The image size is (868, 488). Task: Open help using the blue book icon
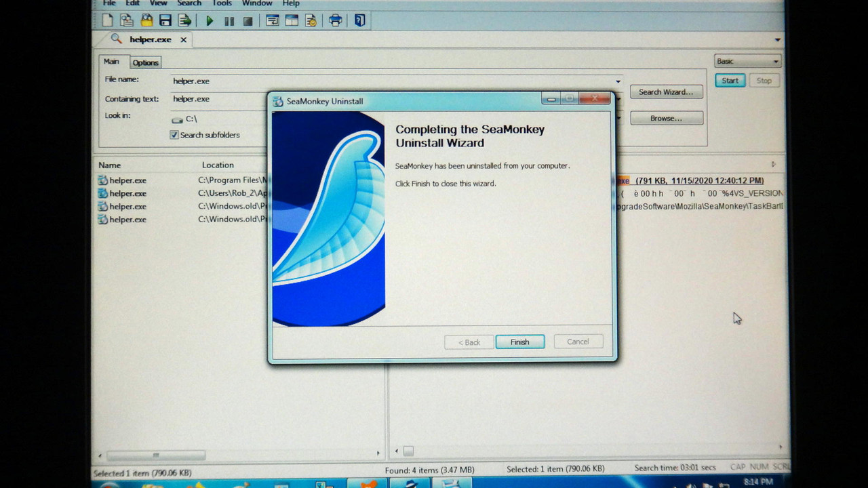pyautogui.click(x=359, y=20)
